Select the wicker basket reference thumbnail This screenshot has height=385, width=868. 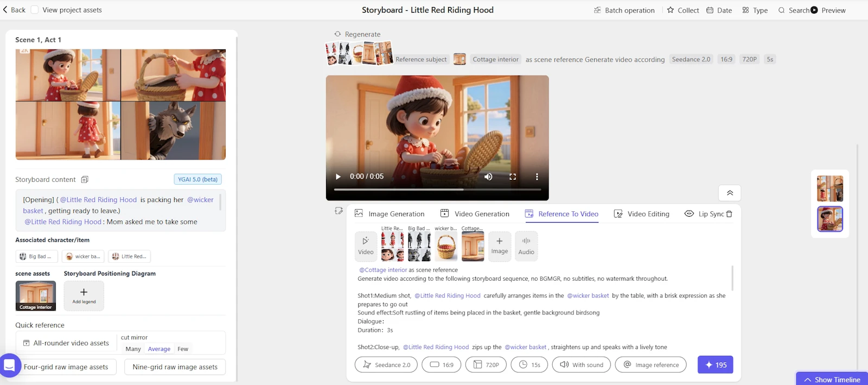point(446,247)
